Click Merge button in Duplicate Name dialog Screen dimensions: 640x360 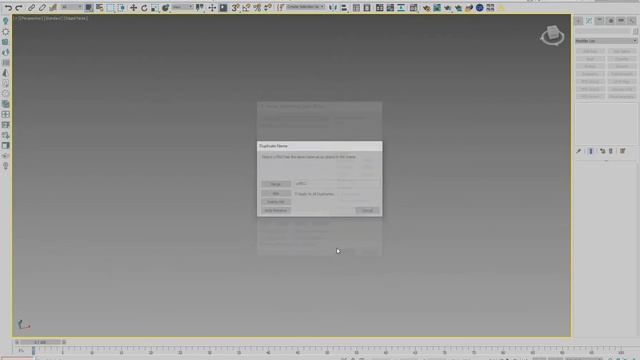pos(276,184)
